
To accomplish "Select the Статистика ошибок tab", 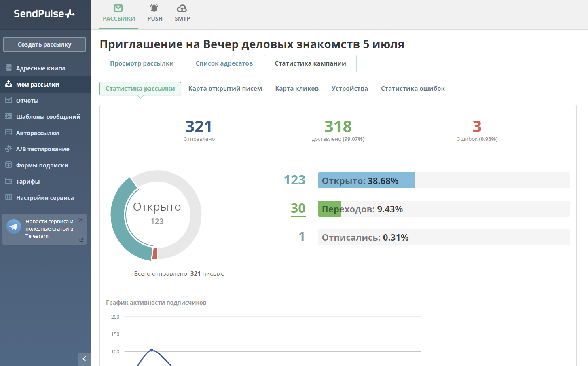I will coord(412,89).
